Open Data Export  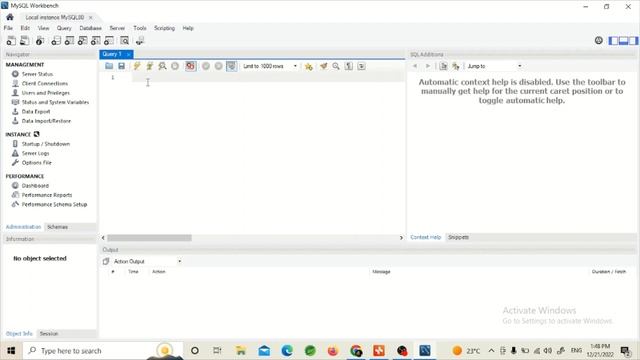pyautogui.click(x=36, y=111)
